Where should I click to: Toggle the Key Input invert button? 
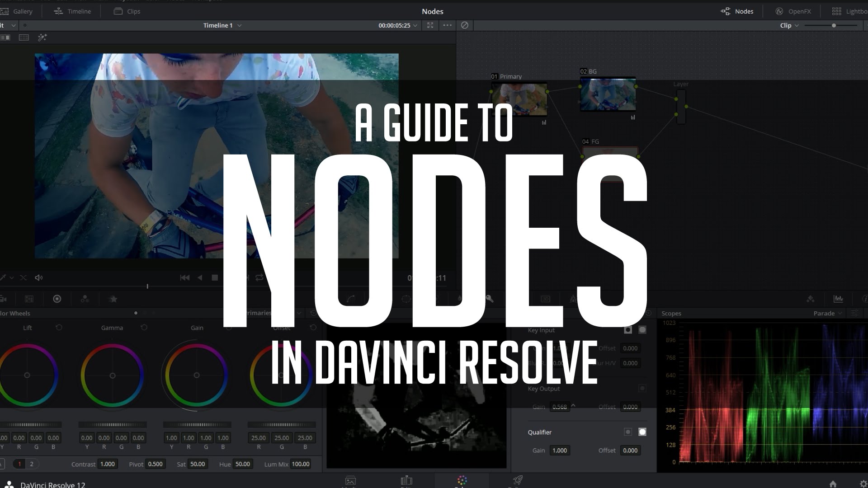[x=628, y=330]
